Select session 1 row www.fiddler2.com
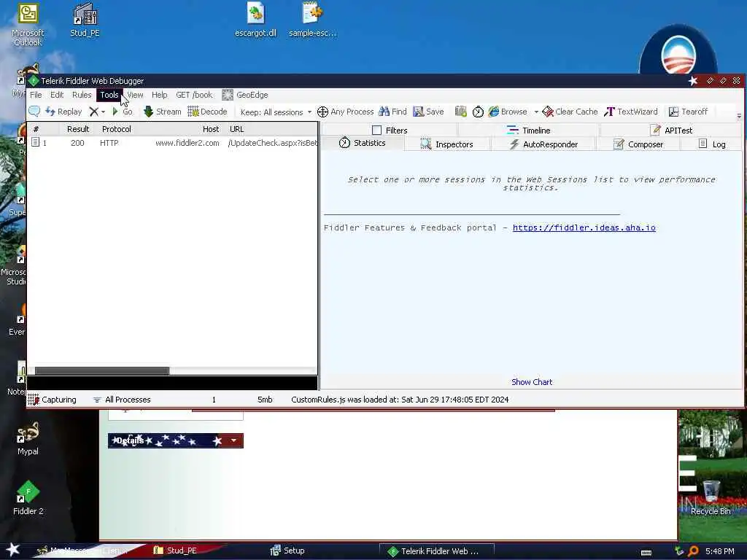The height and width of the screenshot is (560, 747). [x=172, y=143]
